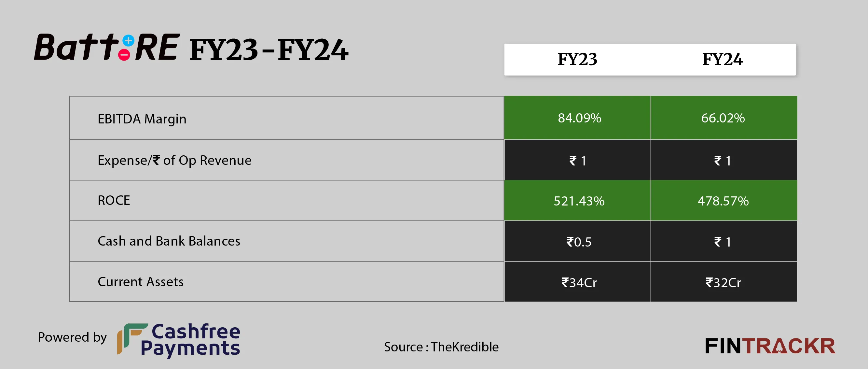Viewport: 868px width, 369px height.
Task: Select the FY23 column header
Action: coord(577,59)
